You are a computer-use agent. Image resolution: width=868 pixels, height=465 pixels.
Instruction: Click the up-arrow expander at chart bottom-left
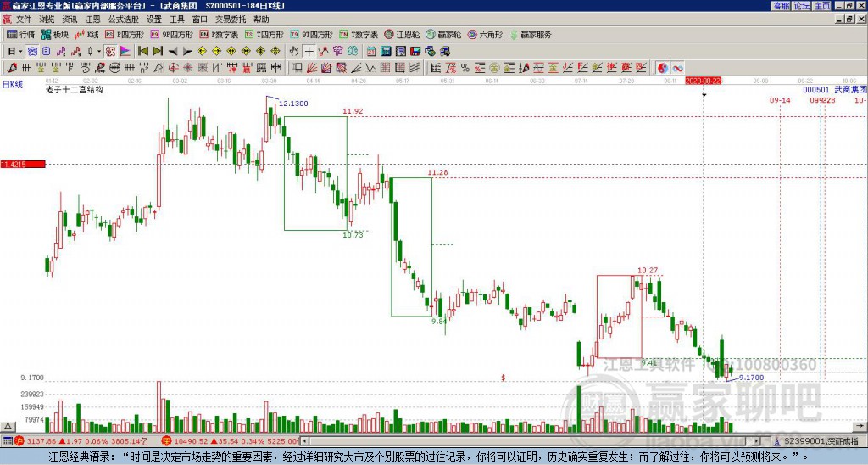[x=8, y=426]
